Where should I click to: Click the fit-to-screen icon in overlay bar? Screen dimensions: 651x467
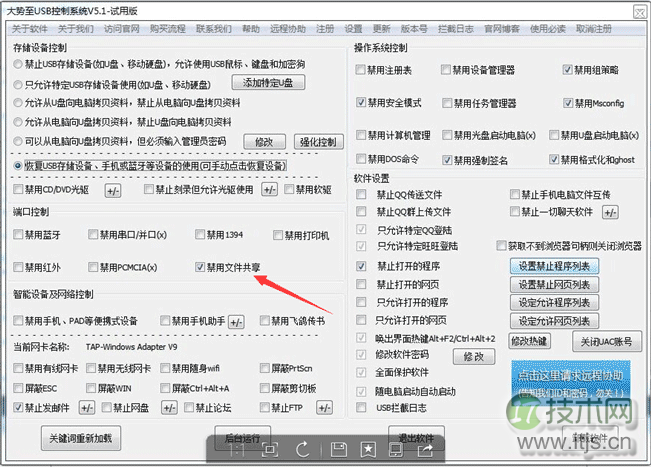tap(270, 450)
